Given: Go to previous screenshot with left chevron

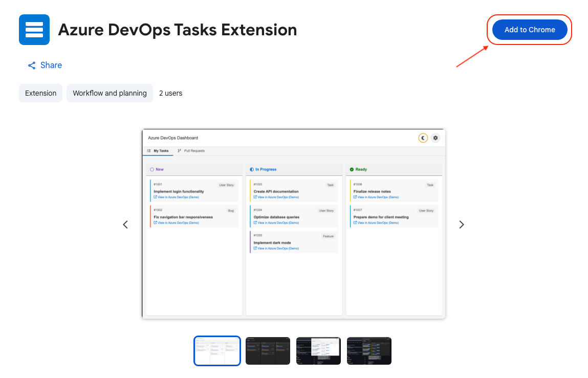Looking at the screenshot, I should 125,225.
